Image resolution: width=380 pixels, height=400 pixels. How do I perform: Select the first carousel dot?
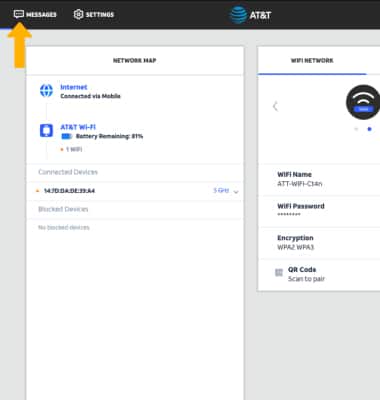[356, 129]
